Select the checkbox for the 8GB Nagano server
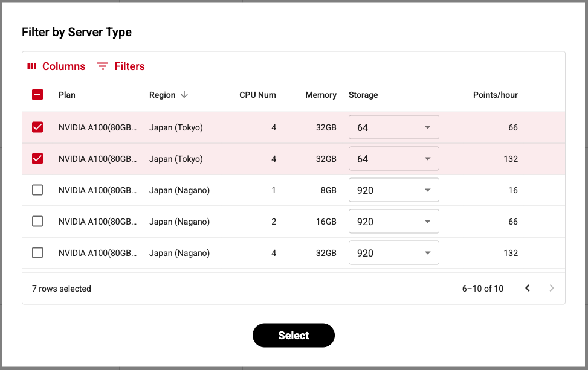This screenshot has width=588, height=370. 37,190
